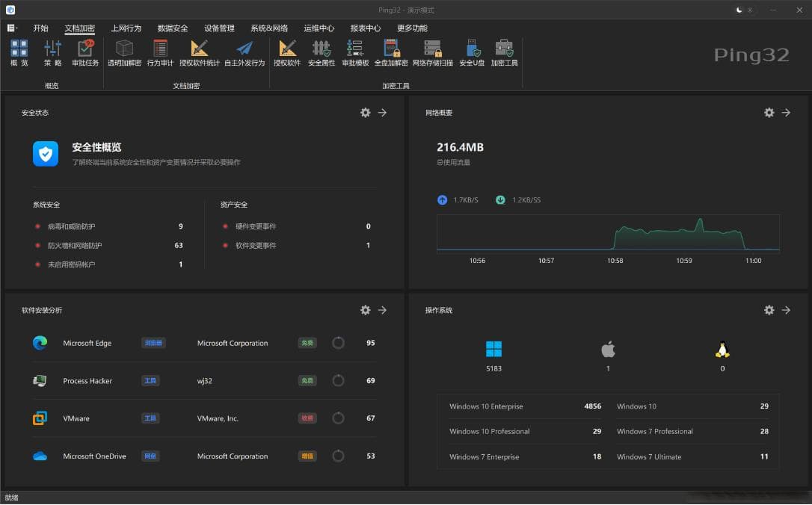Open 加密工具 toolbox icon
The image size is (812, 505).
click(x=504, y=53)
